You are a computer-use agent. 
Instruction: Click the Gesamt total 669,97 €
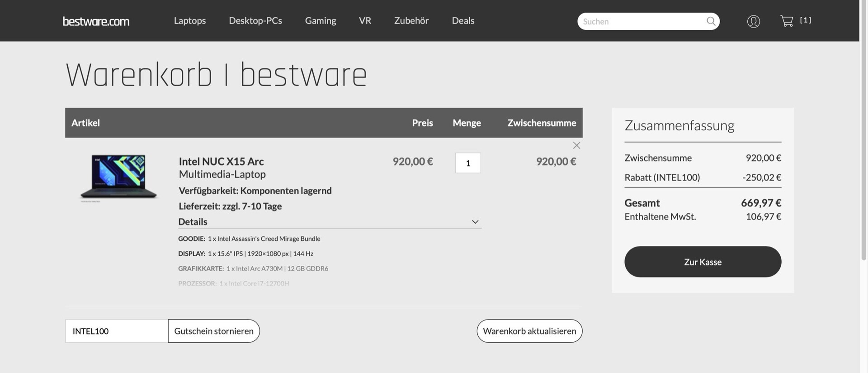[761, 203]
